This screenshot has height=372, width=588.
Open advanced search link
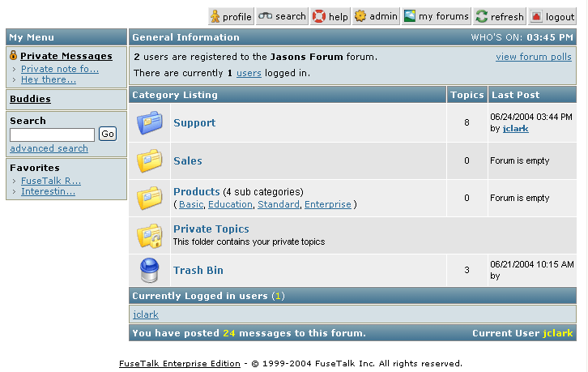click(49, 148)
